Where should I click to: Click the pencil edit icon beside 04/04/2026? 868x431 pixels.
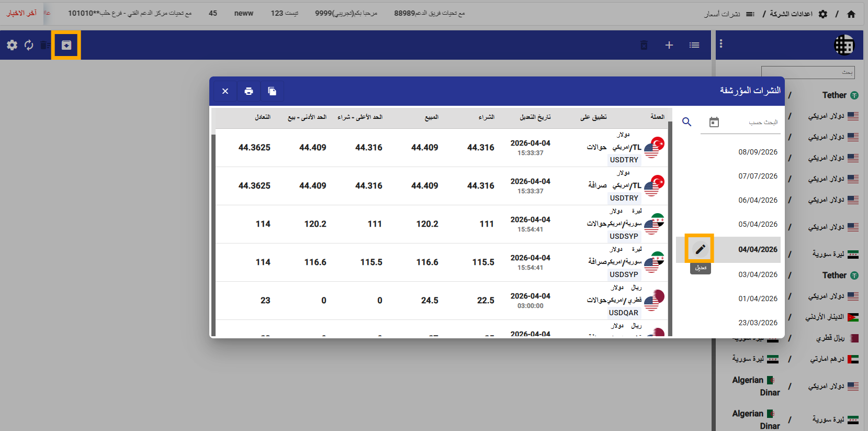[x=700, y=249]
